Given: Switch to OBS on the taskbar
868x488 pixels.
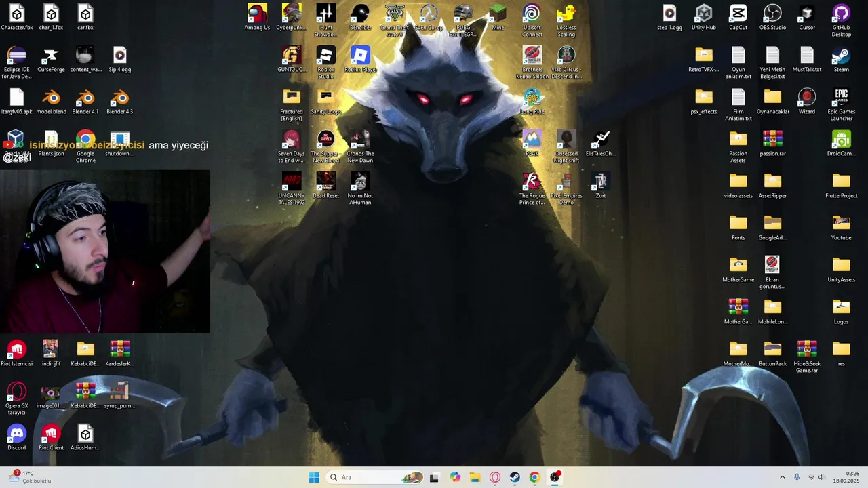Looking at the screenshot, I should coord(555,477).
